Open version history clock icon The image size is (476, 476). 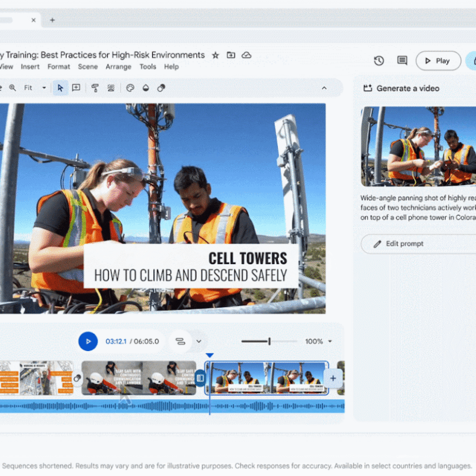(378, 61)
